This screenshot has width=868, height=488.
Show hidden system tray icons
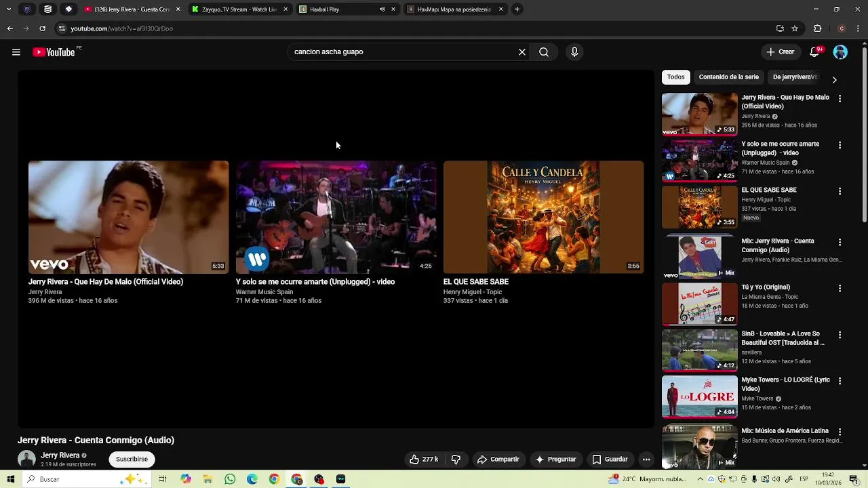coord(700,479)
